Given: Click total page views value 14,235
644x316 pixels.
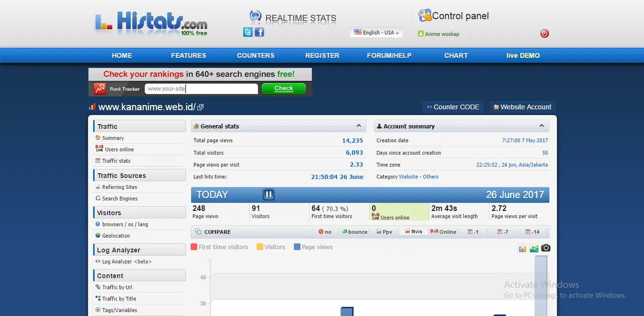Looking at the screenshot, I should click(x=353, y=141).
